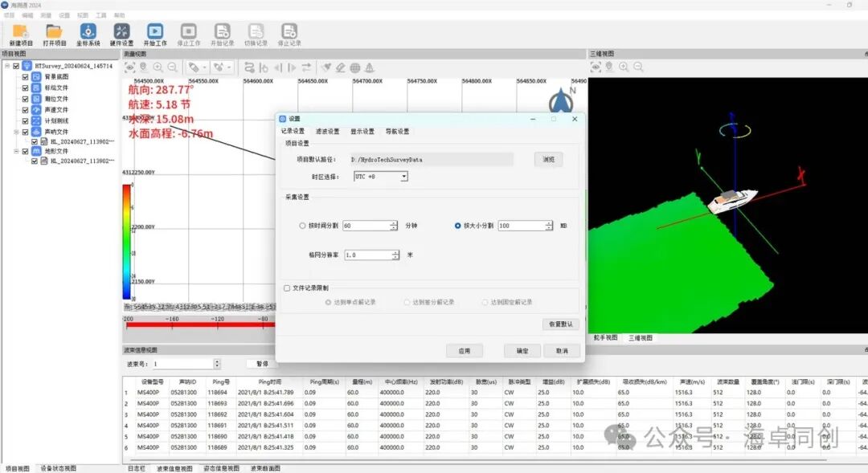Enable the 文件记录限制 checkbox
868x473 pixels.
(x=287, y=287)
